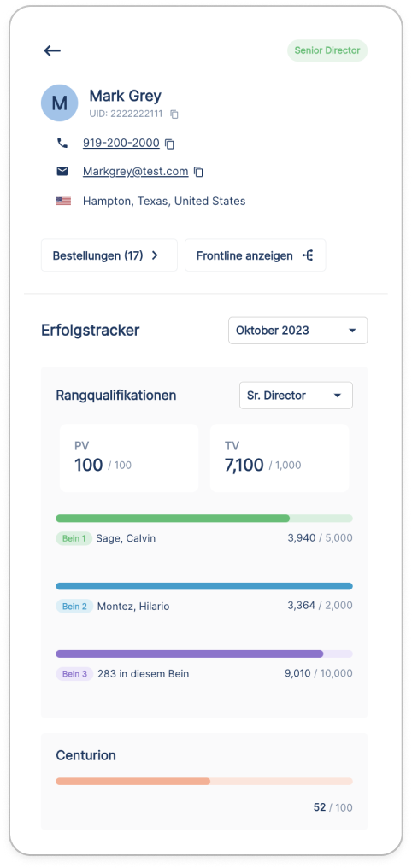This screenshot has height=868, width=412.
Task: Click the phone handset icon
Action: (62, 144)
